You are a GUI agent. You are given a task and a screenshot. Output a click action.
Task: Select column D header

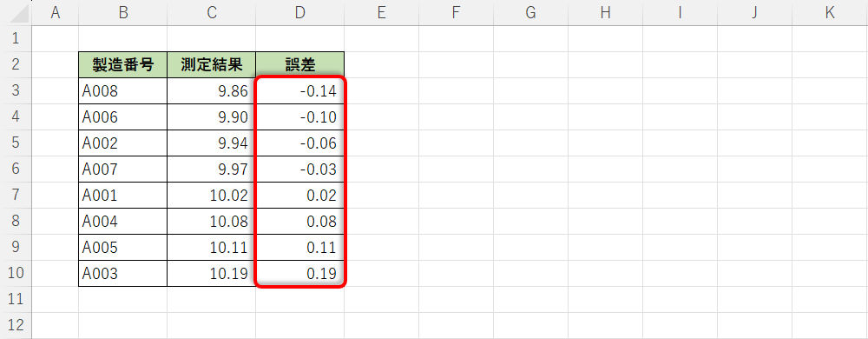[300, 13]
